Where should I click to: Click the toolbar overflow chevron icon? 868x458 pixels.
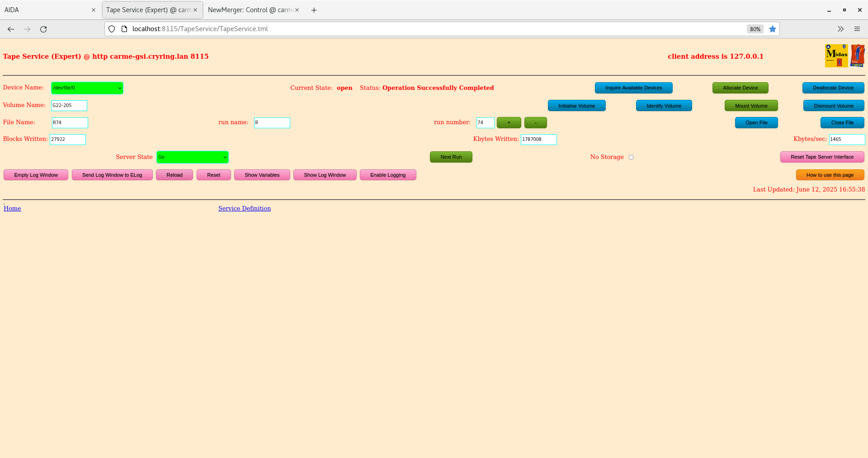point(840,29)
